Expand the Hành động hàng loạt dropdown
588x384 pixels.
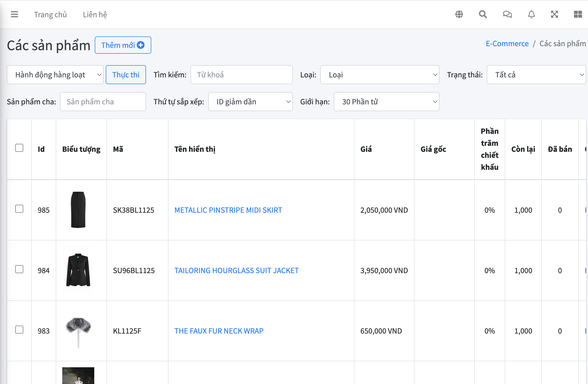click(55, 75)
